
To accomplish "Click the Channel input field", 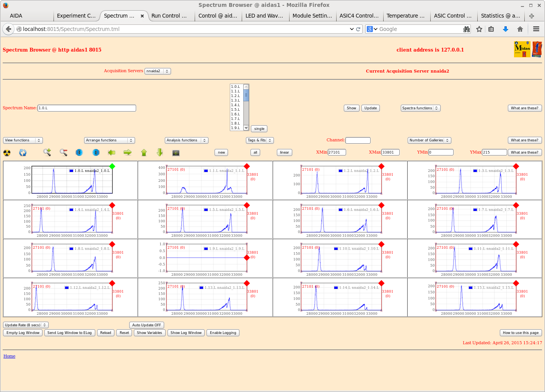I will (x=358, y=140).
